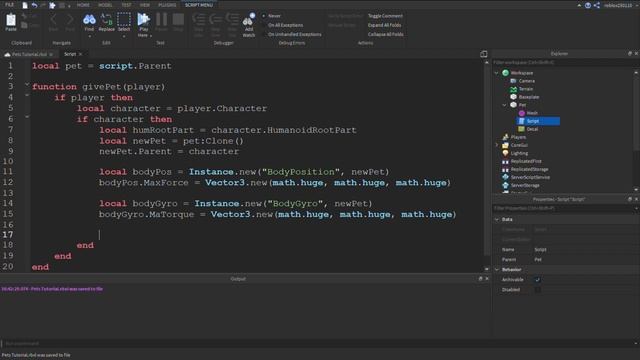This screenshot has height=360, width=640.
Task: Open the Play Here dropdown arrow
Action: [150, 36]
